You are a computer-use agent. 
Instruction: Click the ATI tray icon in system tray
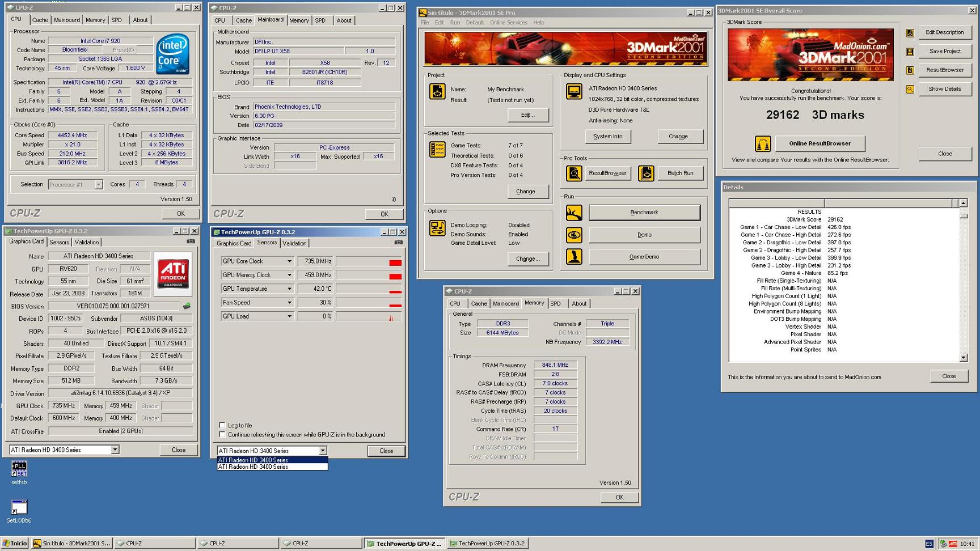(x=953, y=544)
